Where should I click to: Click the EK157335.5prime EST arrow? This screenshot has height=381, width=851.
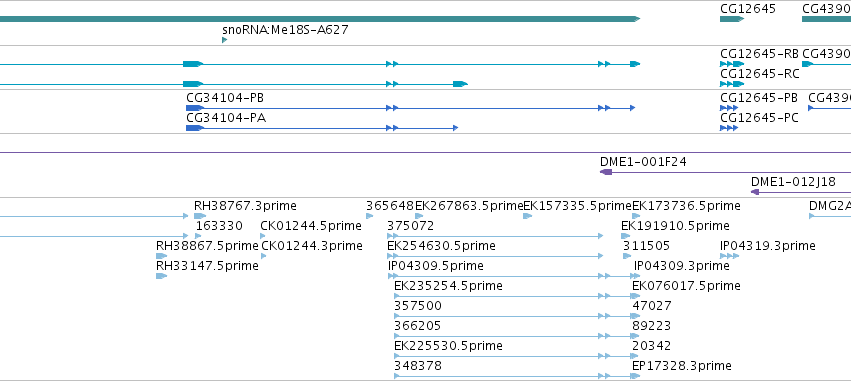tap(527, 216)
